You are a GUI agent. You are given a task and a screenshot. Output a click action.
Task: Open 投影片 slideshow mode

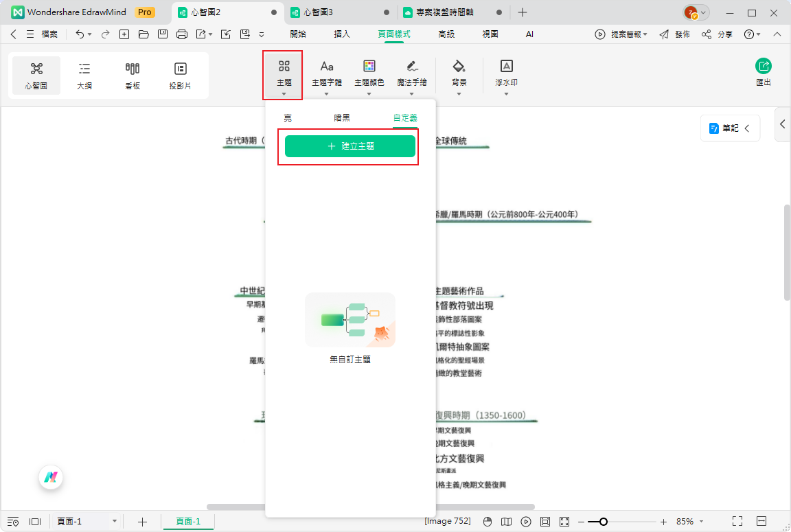click(x=180, y=74)
